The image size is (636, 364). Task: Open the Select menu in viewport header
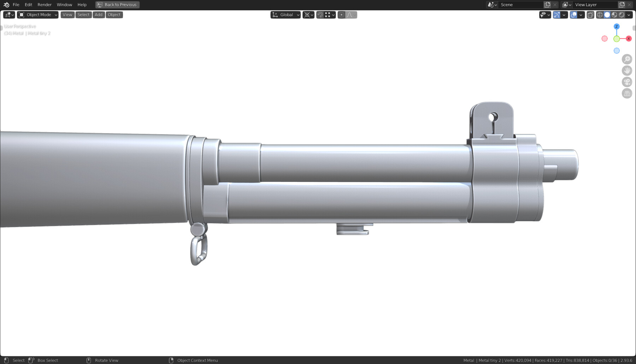point(83,14)
